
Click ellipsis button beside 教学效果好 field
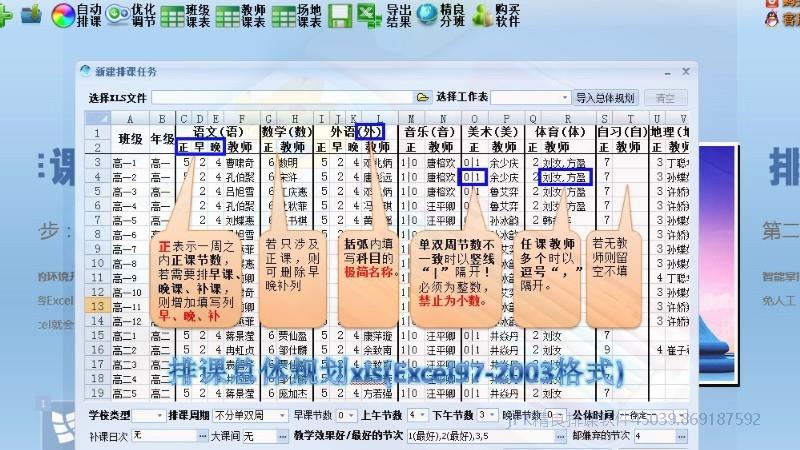(x=560, y=436)
